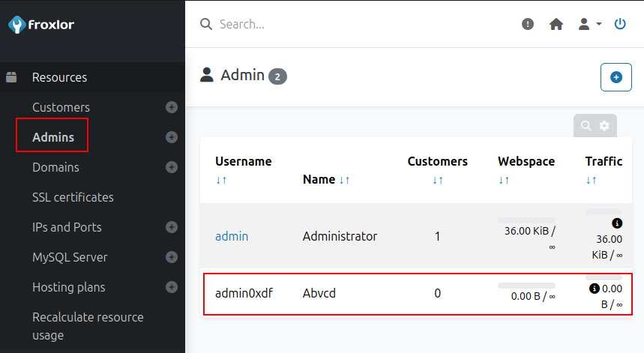Click plus icon beside Hosting plans
The height and width of the screenshot is (353, 644).
[172, 287]
